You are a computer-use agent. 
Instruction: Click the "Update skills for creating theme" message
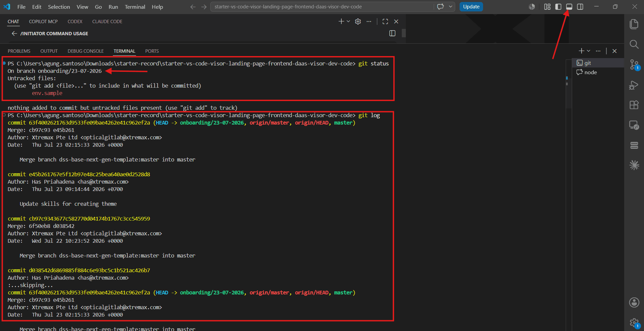point(68,204)
